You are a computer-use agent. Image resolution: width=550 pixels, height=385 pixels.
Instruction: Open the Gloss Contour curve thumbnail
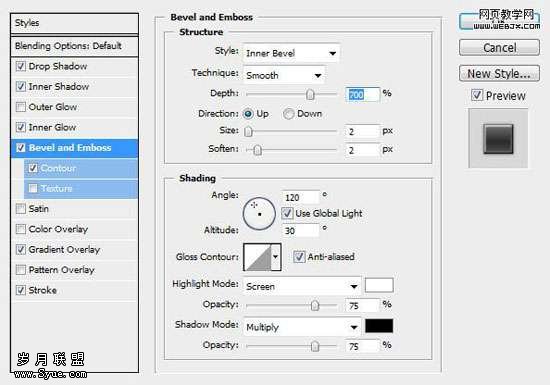258,257
